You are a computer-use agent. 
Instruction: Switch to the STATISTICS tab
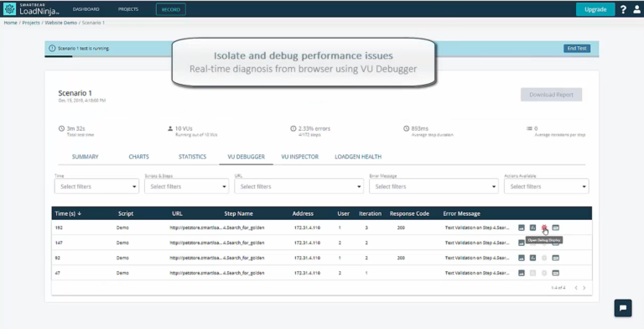[x=192, y=157]
